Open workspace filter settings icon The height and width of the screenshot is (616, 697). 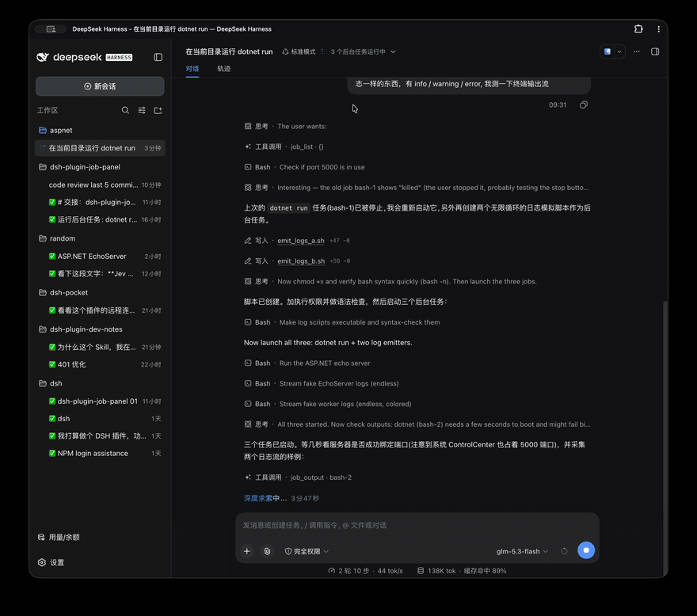point(142,110)
